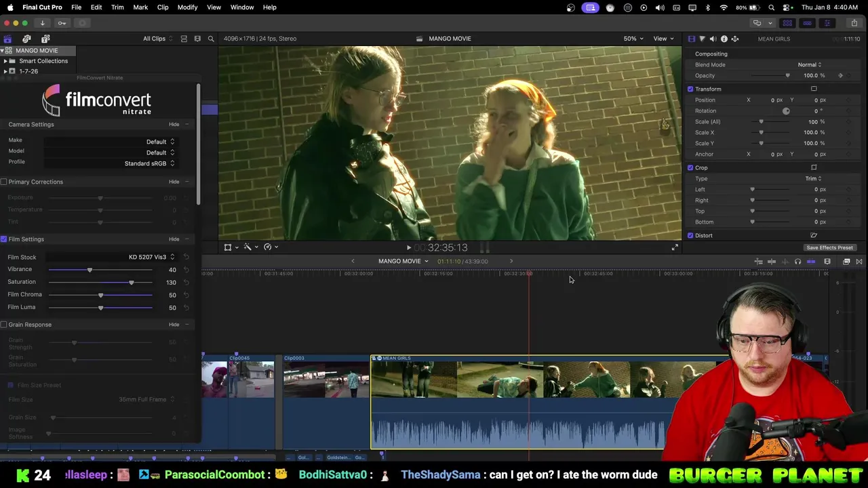
Task: Enable the Primary Corrections checkbox
Action: coord(4,182)
